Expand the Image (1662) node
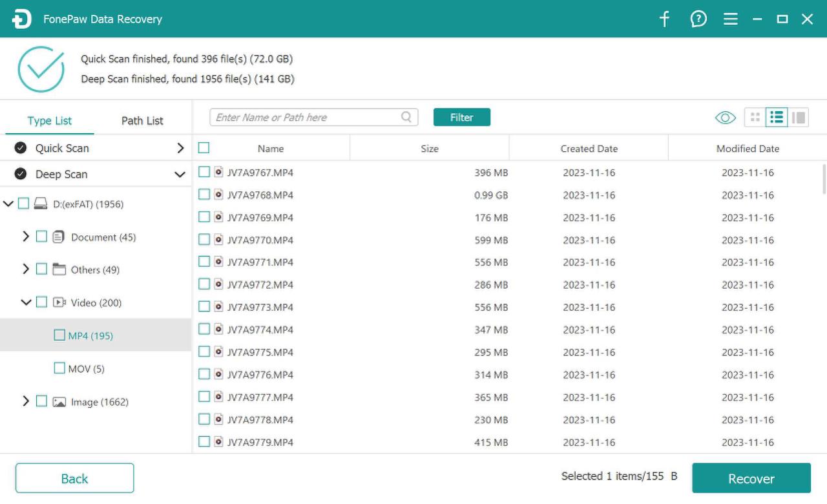Image resolution: width=827 pixels, height=504 pixels. pyautogui.click(x=26, y=401)
